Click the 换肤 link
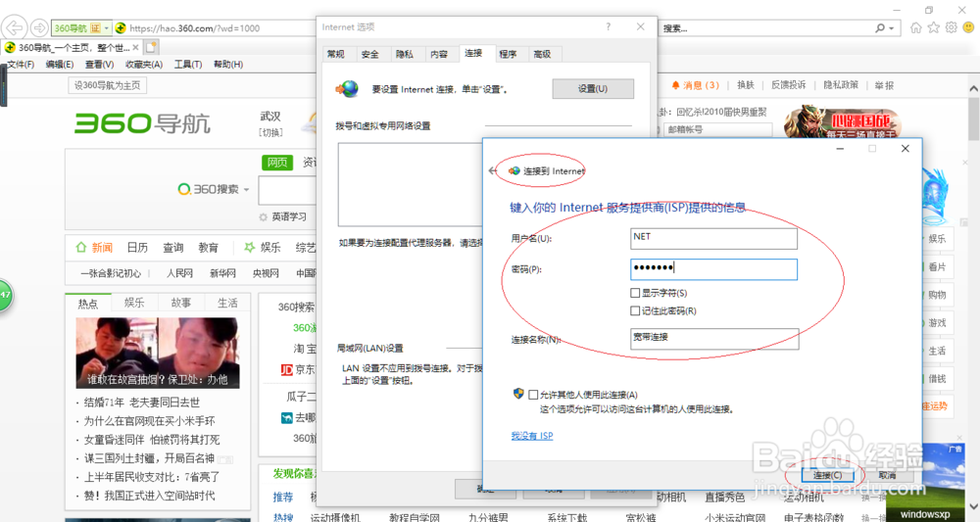The height and width of the screenshot is (522, 980). click(746, 85)
